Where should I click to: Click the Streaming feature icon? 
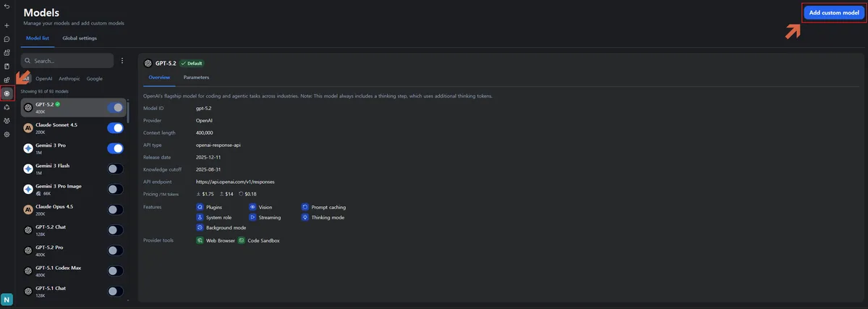pyautogui.click(x=252, y=217)
